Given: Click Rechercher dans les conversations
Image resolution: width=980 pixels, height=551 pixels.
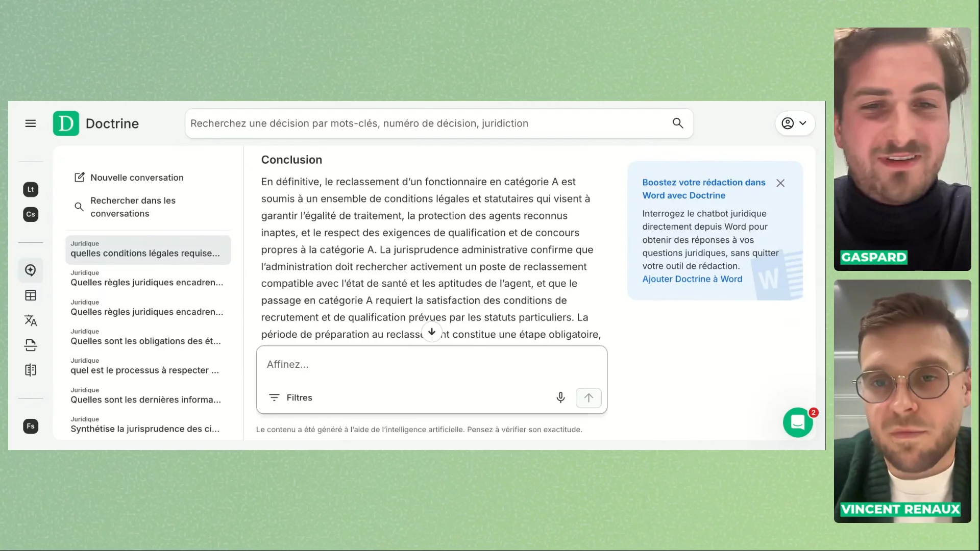Looking at the screenshot, I should coord(133,207).
